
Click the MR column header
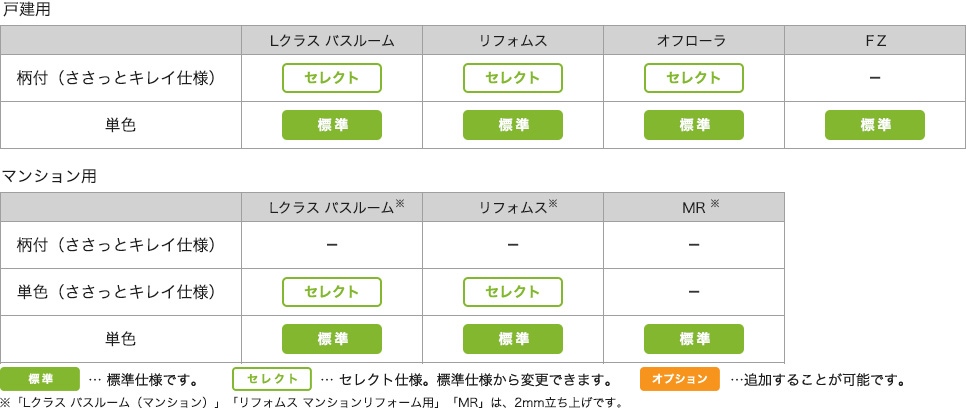pyautogui.click(x=694, y=207)
